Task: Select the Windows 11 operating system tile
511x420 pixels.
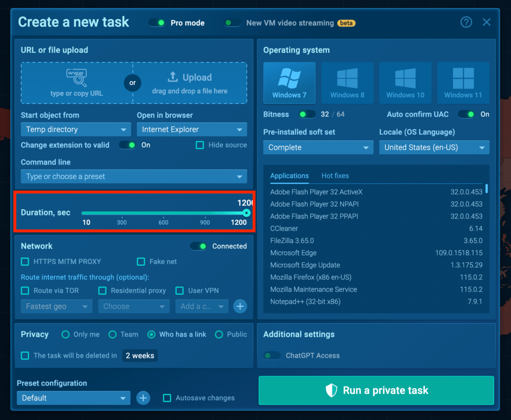Action: 463,83
